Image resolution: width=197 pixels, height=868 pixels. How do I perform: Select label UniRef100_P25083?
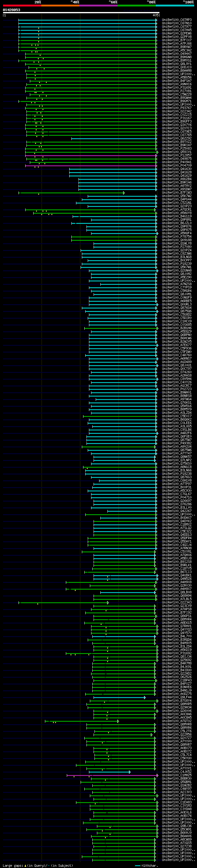(x=176, y=148)
